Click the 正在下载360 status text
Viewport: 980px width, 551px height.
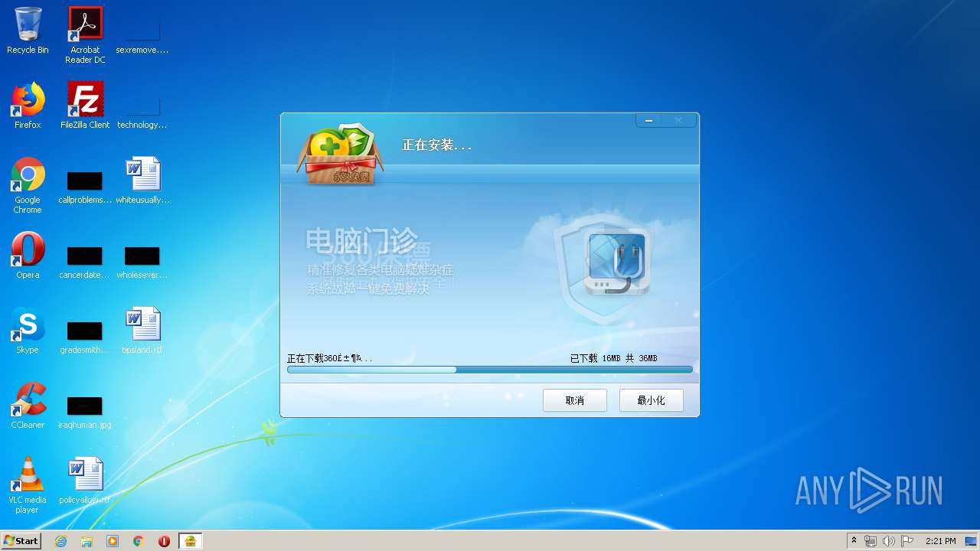coord(330,358)
